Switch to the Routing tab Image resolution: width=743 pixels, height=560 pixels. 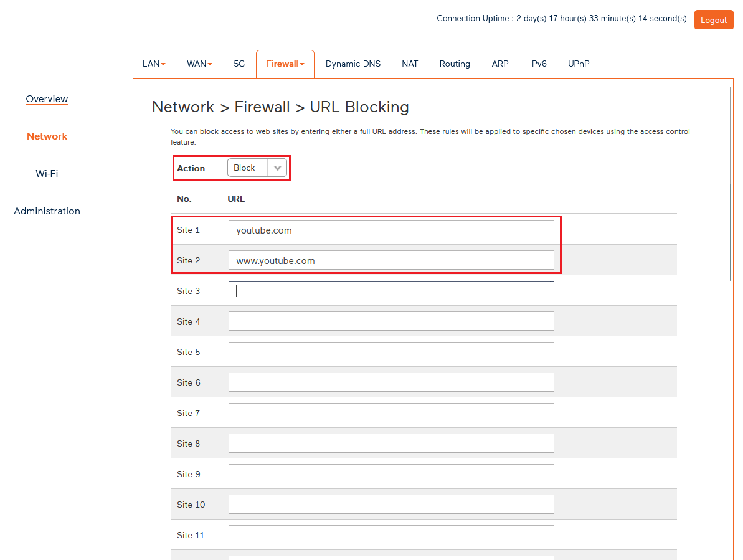tap(455, 64)
